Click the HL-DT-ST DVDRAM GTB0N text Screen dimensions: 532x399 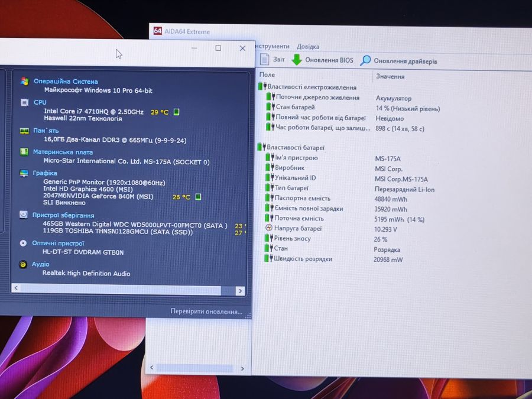tap(83, 252)
